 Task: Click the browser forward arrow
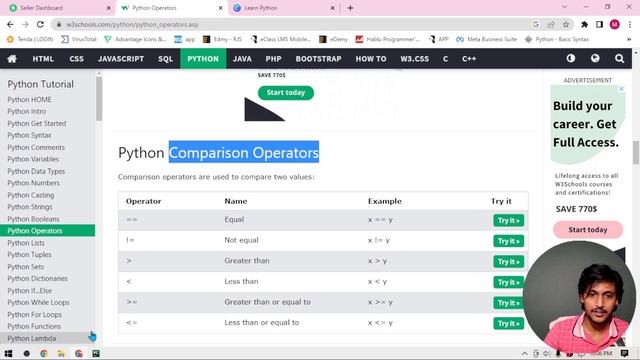25,24
